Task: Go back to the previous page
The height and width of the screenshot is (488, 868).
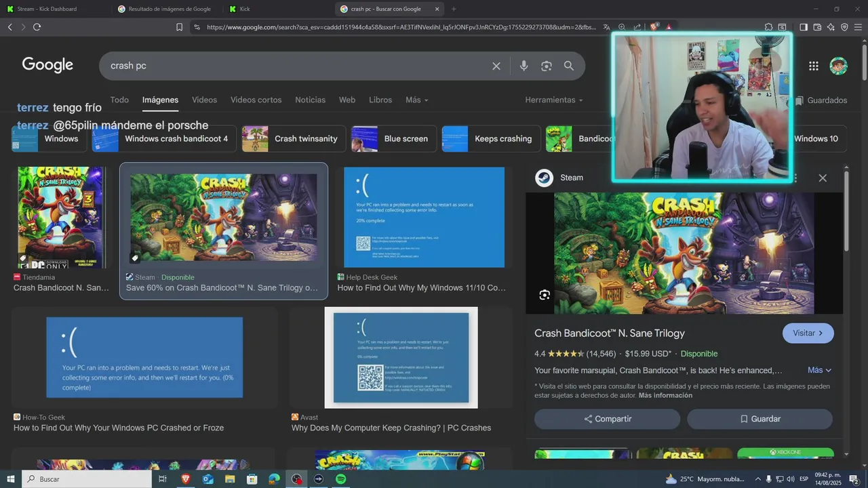Action: pos(9,27)
